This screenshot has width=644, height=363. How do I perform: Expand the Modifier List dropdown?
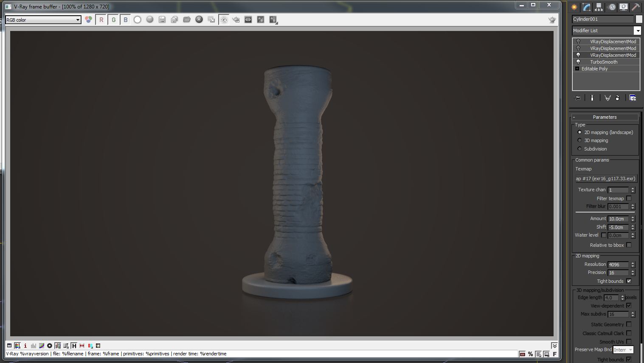[637, 31]
